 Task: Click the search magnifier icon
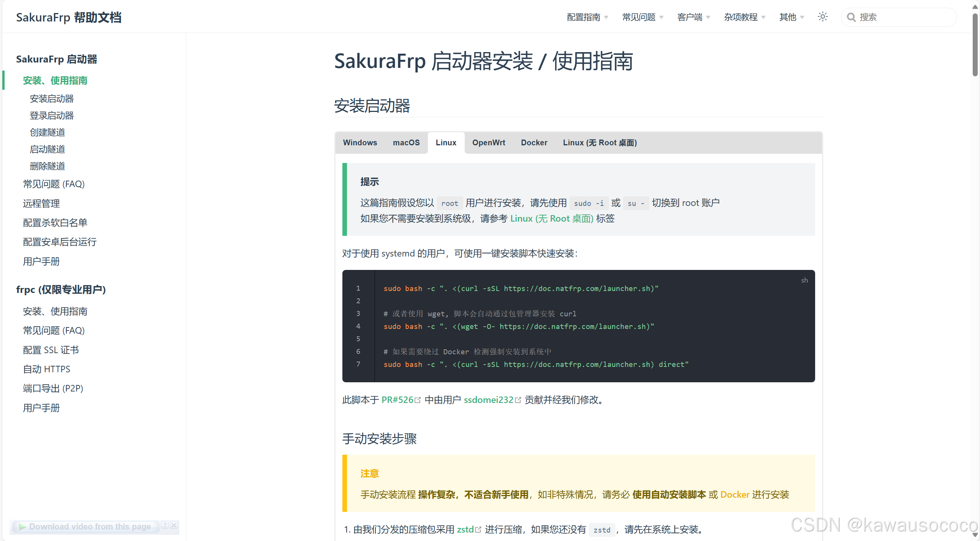pos(852,17)
